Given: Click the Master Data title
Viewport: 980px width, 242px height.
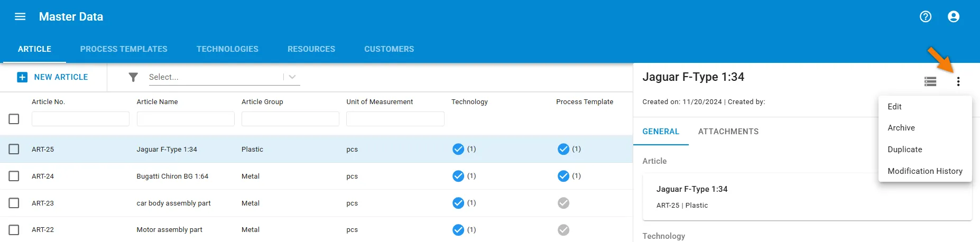Looking at the screenshot, I should click(x=71, y=17).
